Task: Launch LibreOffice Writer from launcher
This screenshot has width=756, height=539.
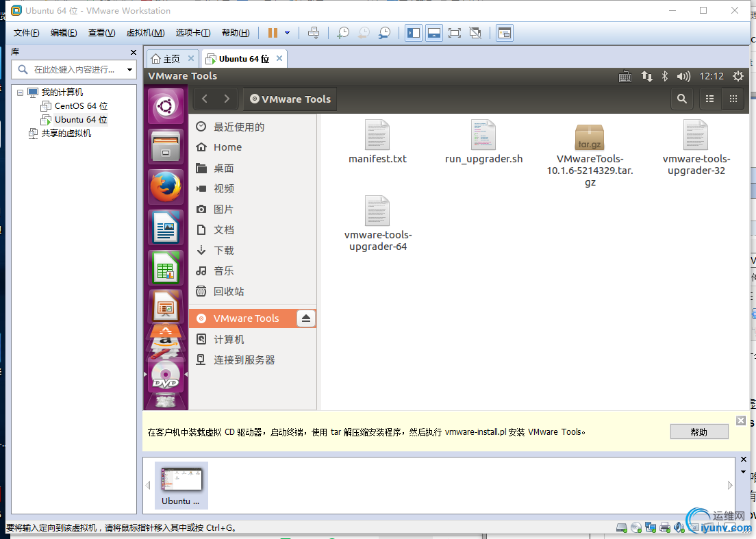Action: pyautogui.click(x=166, y=227)
